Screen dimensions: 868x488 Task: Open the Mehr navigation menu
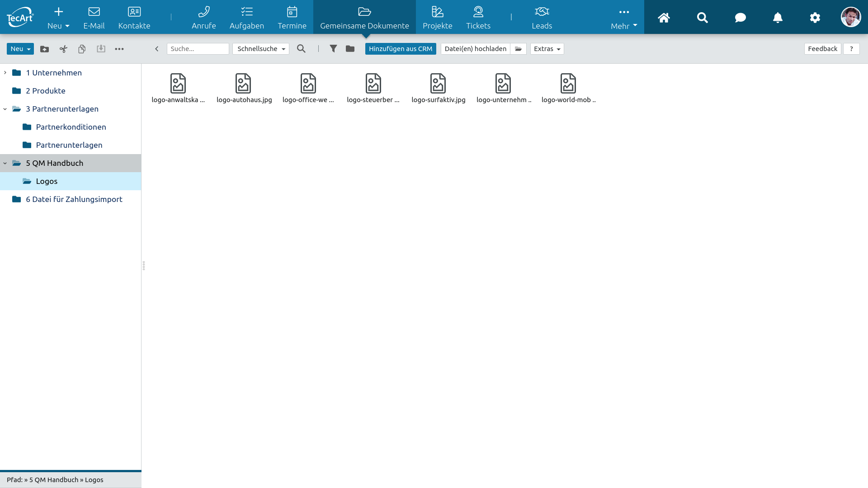tap(623, 18)
